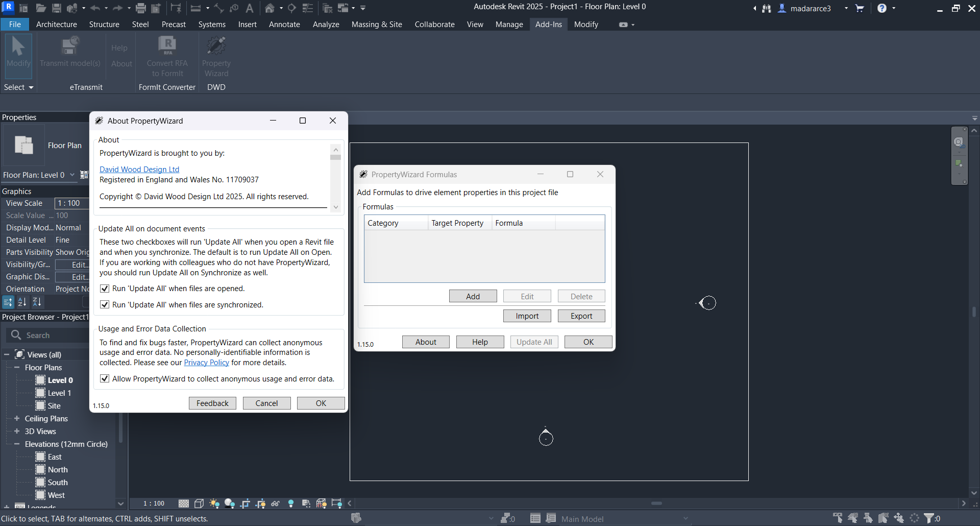The width and height of the screenshot is (980, 526).
Task: Open the David Wood Design Ltd link
Action: click(x=139, y=170)
